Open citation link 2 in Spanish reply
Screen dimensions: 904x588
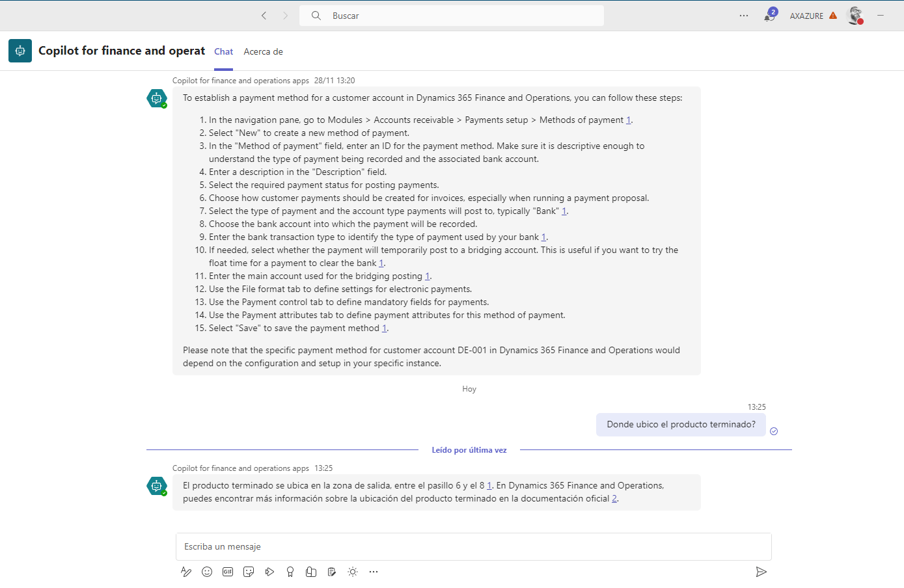click(614, 499)
